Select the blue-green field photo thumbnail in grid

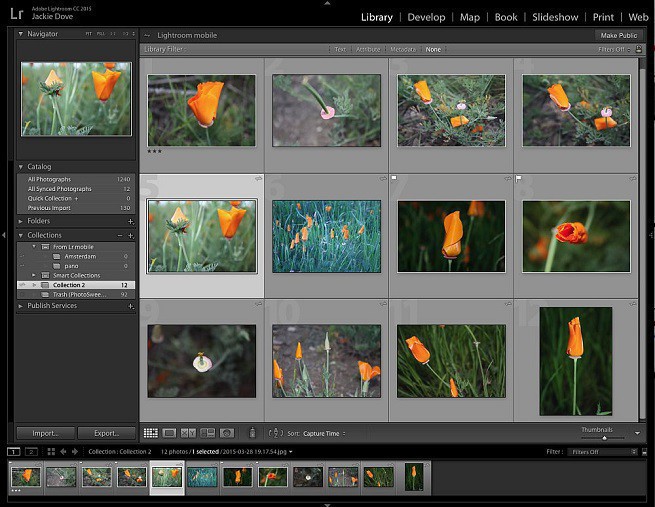click(x=326, y=236)
